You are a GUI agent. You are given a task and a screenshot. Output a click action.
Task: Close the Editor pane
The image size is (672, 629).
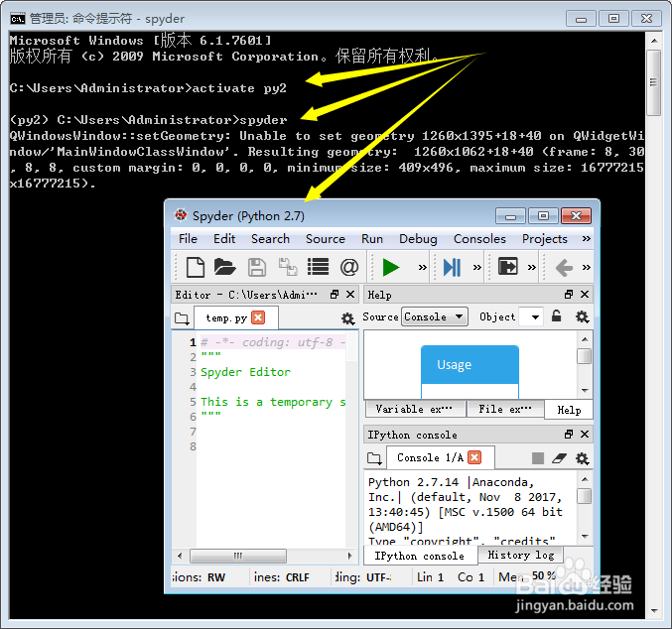point(350,295)
